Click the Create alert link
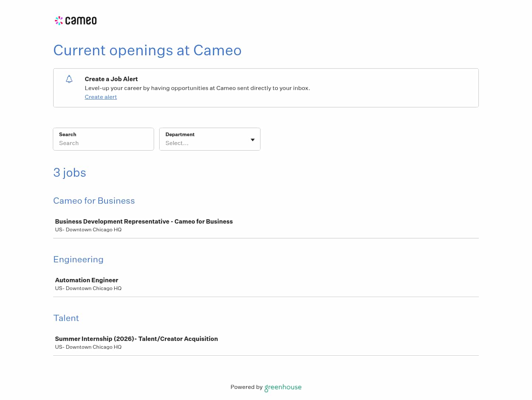Screen dimensions: 532x400 (x=100, y=97)
